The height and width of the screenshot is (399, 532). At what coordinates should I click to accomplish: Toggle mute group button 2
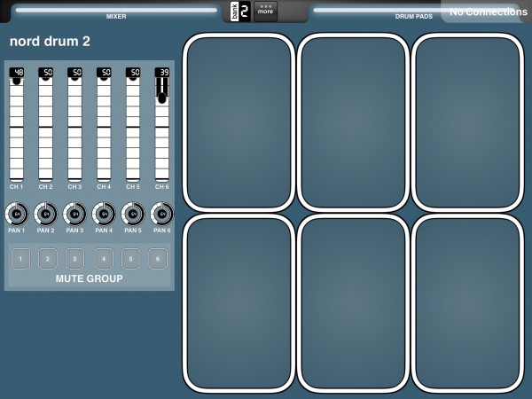click(48, 259)
